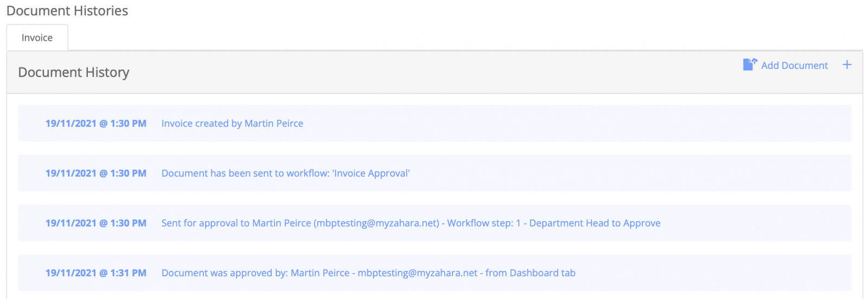Click the Document Histories page heading

point(67,10)
